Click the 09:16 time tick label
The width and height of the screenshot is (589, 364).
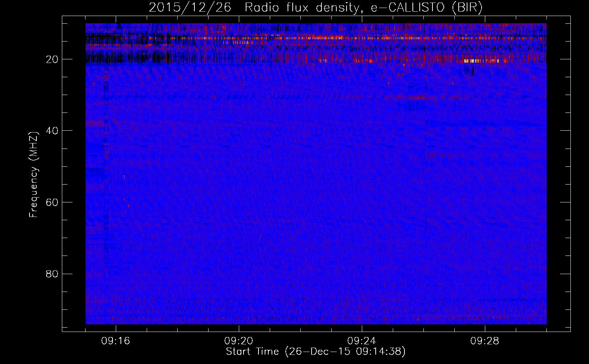click(116, 341)
